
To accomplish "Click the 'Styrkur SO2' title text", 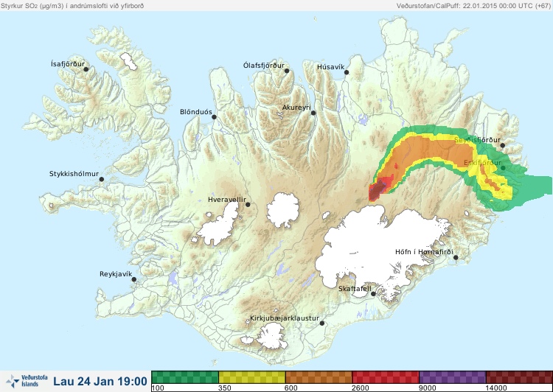I will click(72, 6).
